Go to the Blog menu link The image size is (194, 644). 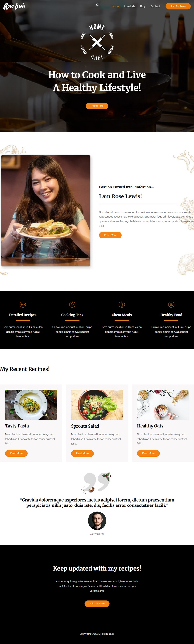click(x=143, y=6)
